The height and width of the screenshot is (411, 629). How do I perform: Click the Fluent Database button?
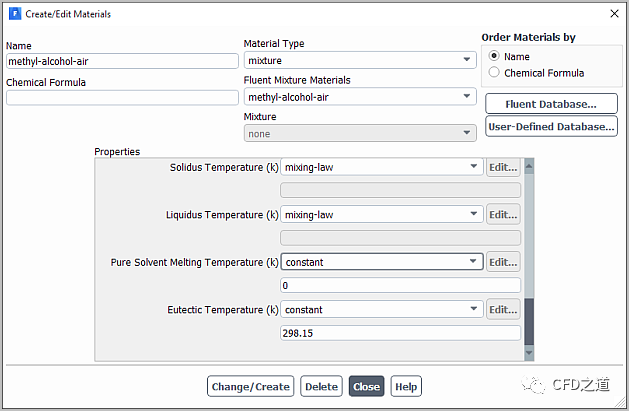tap(550, 104)
